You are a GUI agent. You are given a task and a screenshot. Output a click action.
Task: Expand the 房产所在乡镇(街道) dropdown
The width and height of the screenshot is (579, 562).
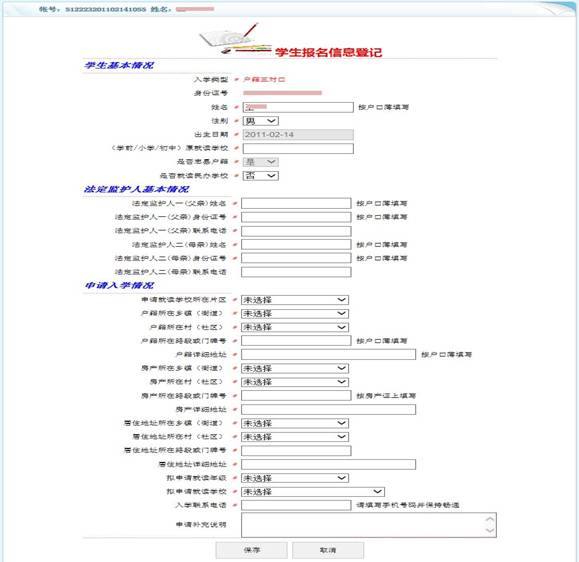[295, 368]
